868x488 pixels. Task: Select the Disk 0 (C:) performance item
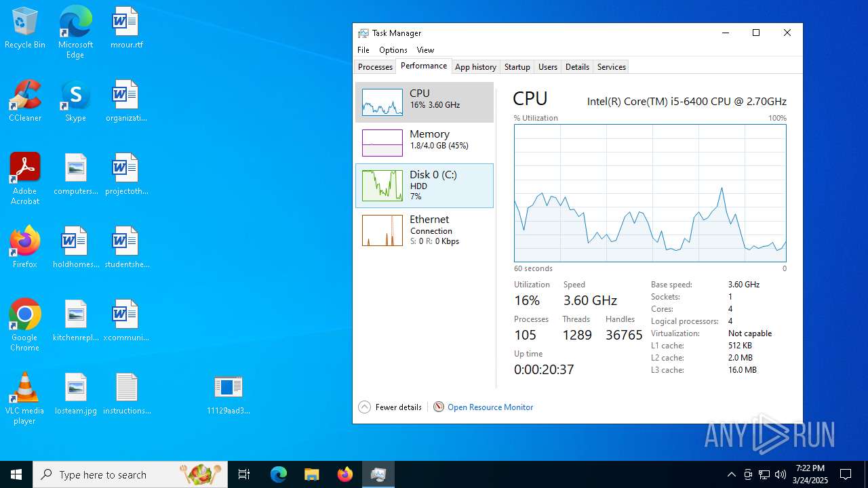click(x=425, y=186)
